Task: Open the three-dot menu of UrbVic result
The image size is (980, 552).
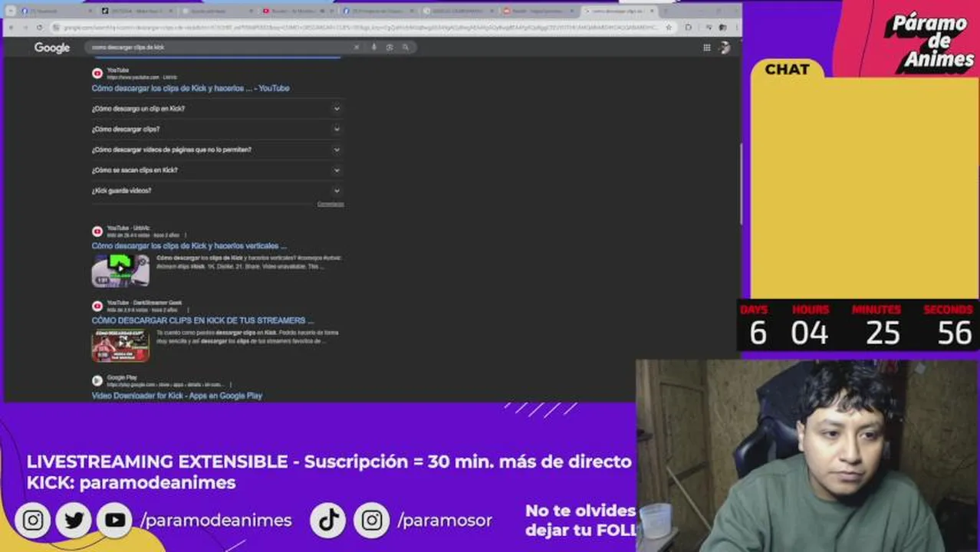Action: (186, 235)
